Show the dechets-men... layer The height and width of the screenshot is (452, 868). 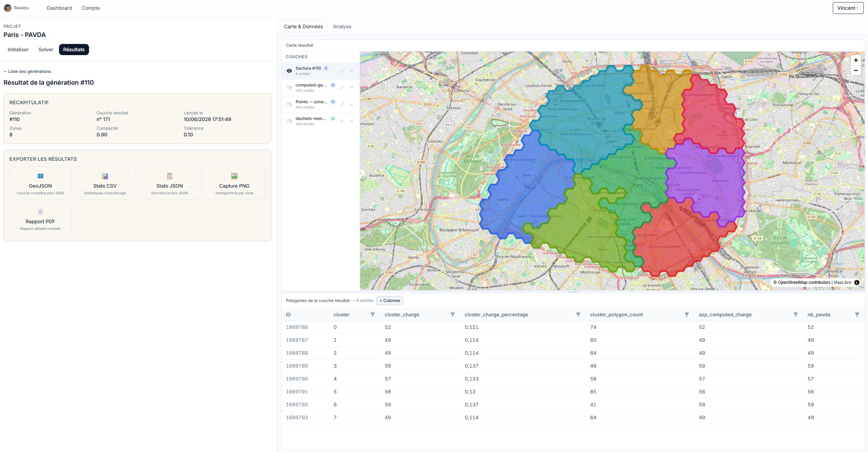(x=289, y=121)
